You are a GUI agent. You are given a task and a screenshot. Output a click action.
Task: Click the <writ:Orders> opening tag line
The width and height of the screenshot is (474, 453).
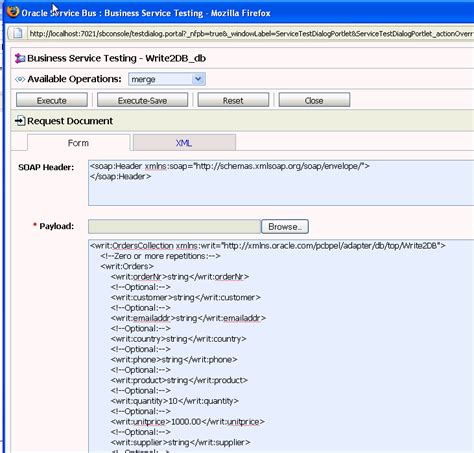click(127, 267)
